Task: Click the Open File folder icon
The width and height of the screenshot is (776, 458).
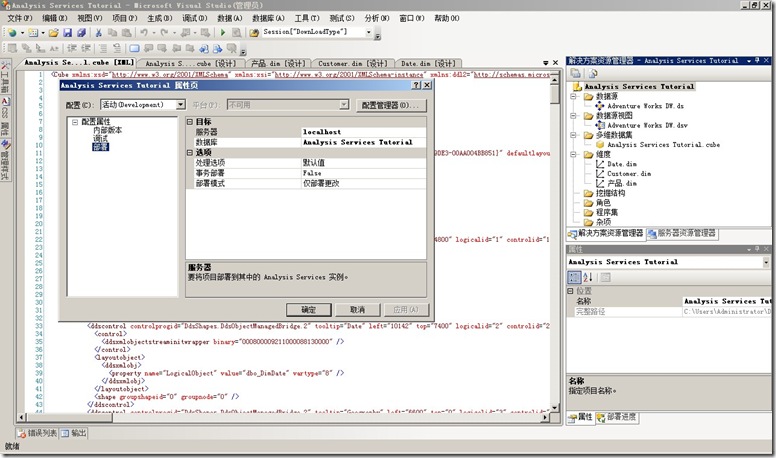Action: (x=53, y=33)
